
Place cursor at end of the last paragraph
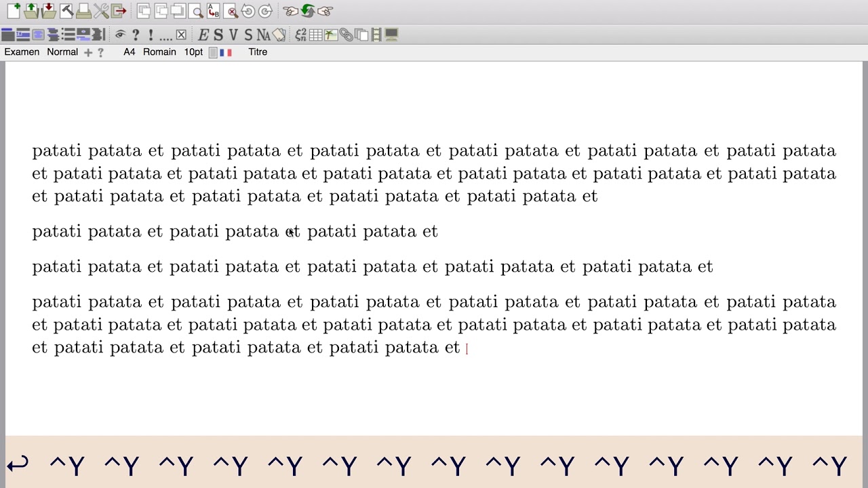[465, 348]
